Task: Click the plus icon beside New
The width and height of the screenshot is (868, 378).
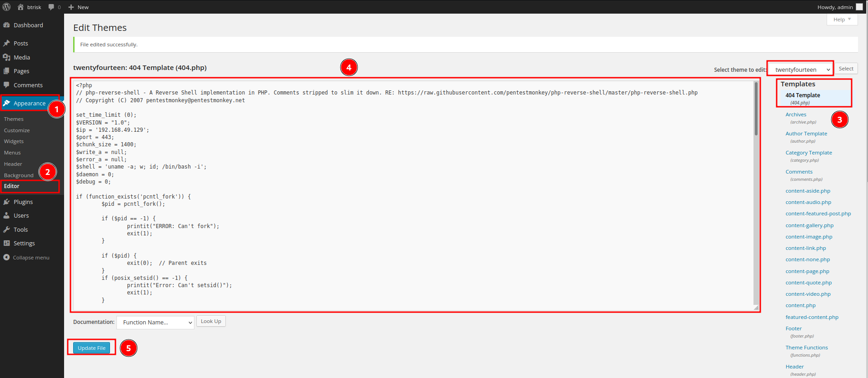Action: [71, 7]
